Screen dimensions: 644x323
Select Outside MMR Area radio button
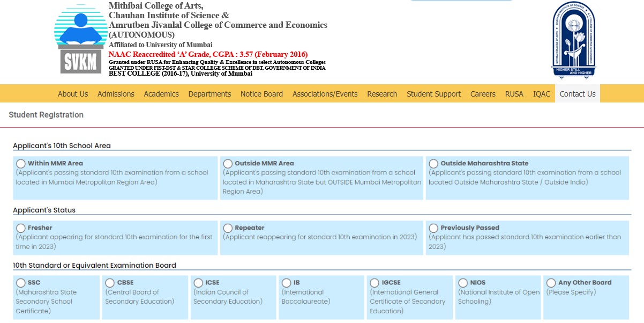tap(228, 164)
